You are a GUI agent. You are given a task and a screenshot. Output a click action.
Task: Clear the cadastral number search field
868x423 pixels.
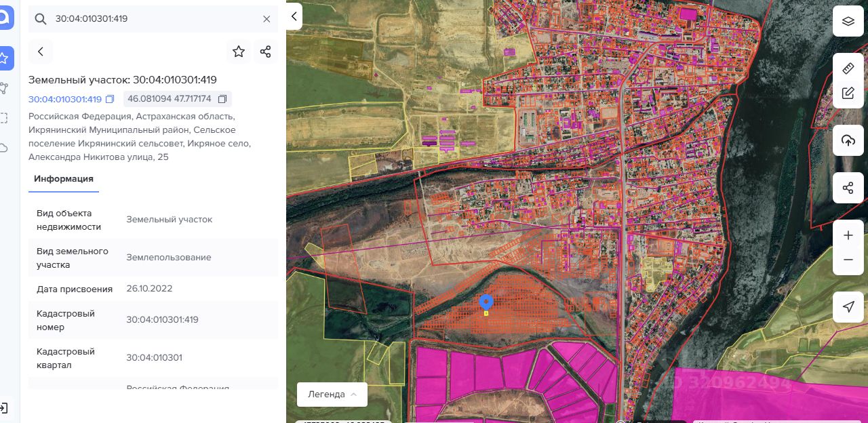pyautogui.click(x=267, y=19)
